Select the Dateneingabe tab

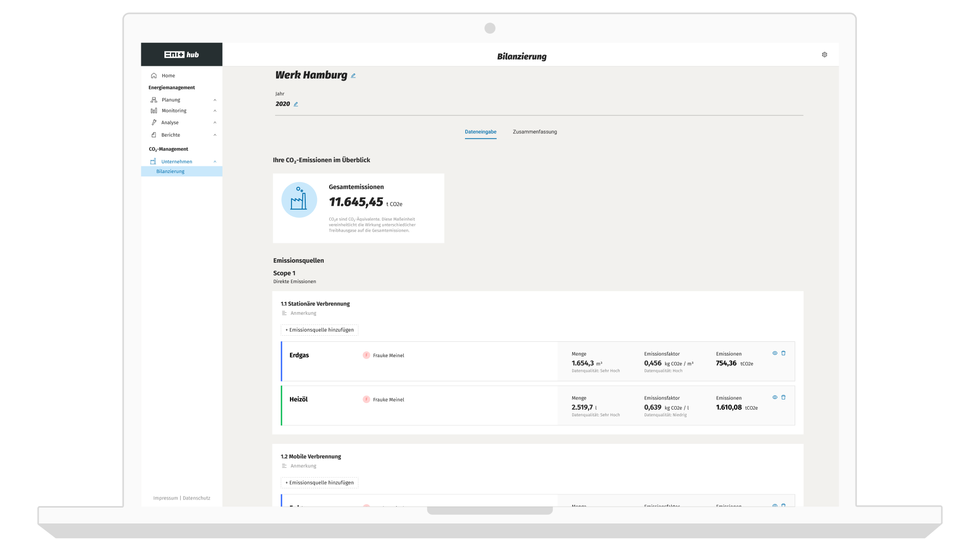480,132
